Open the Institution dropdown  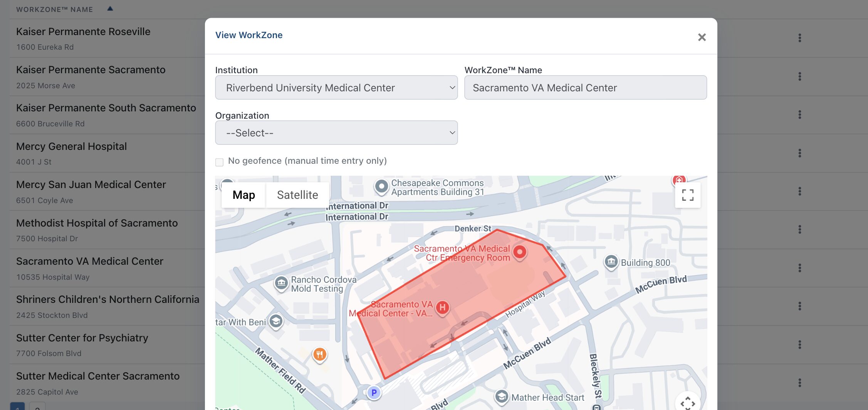[x=336, y=87]
